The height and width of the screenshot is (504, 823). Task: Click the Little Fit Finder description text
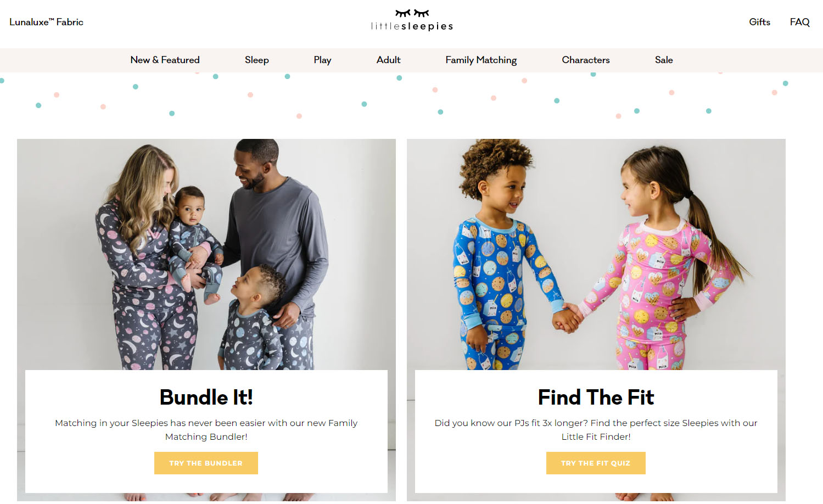point(596,430)
